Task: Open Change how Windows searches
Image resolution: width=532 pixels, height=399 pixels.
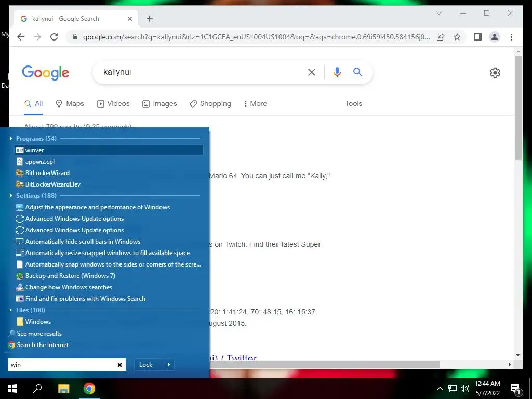Action: pos(109,287)
